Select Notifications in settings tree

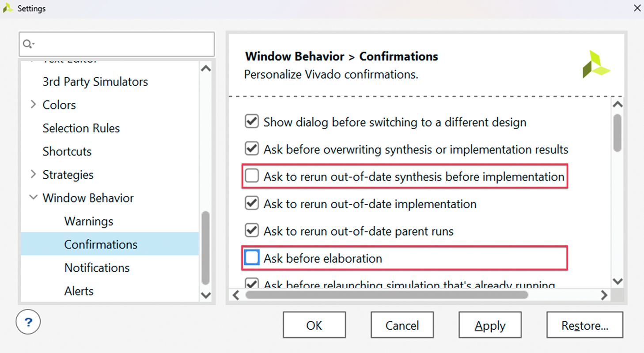click(97, 268)
